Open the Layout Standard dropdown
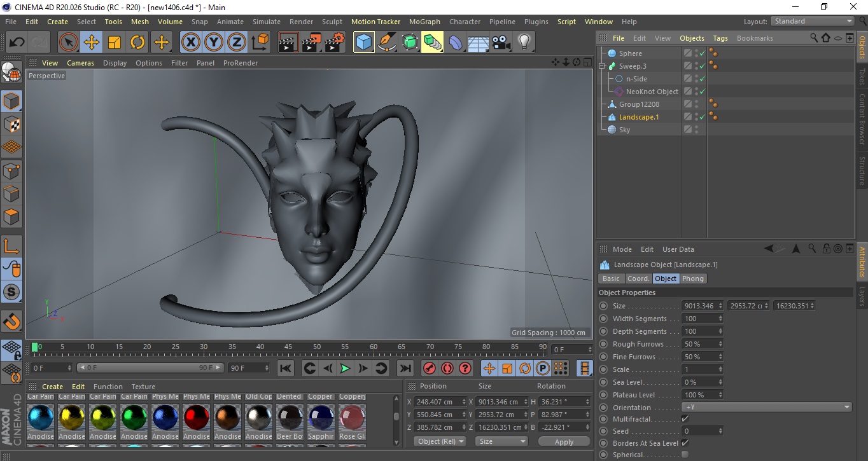Screen dimensions: 868x461 [813, 22]
